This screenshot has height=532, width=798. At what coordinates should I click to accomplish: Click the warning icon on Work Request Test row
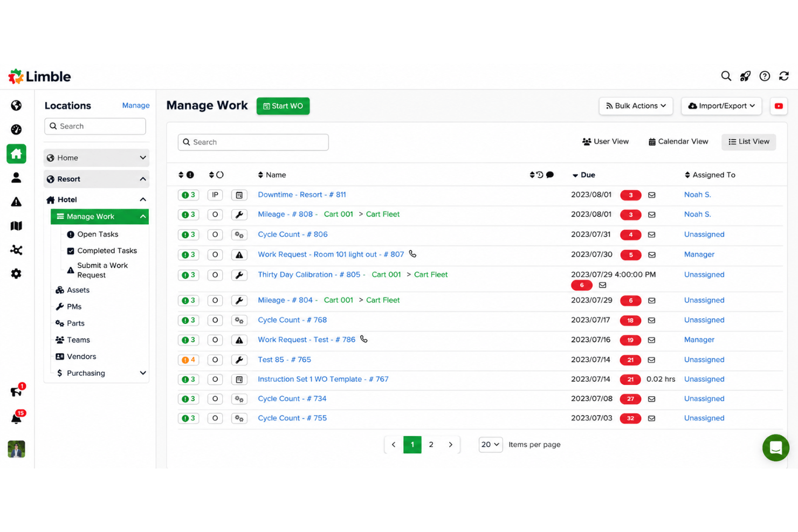pos(239,340)
